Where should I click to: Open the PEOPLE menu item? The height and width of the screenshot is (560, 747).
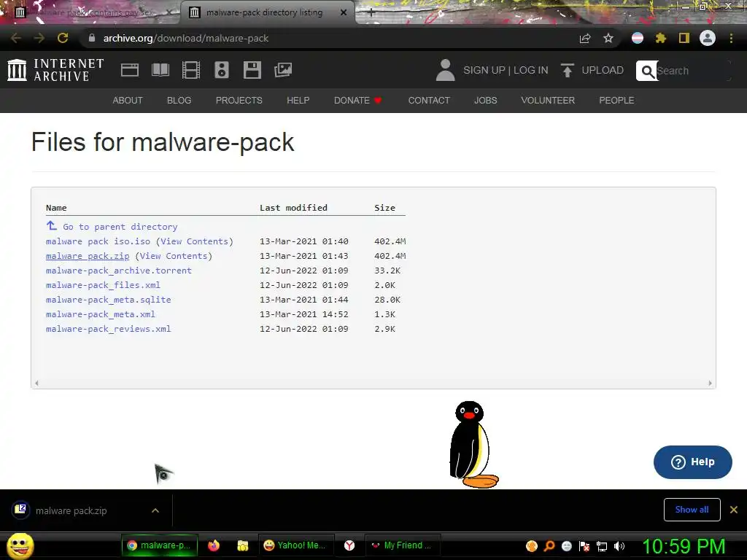click(616, 101)
